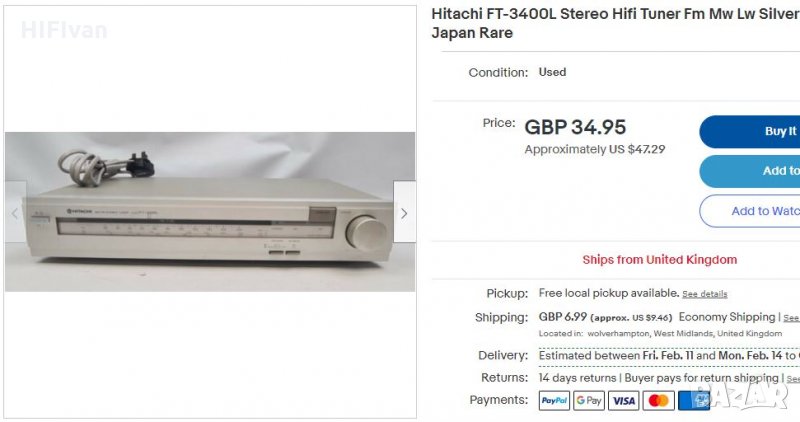This screenshot has width=800, height=422.
Task: Click the Hitachi tuner product photo
Action: click(210, 212)
